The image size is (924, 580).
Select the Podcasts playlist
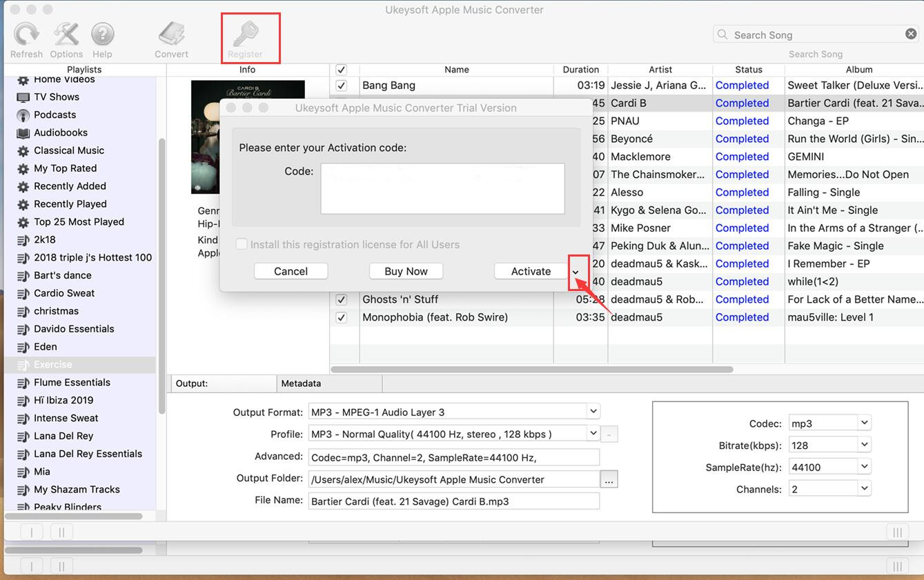[55, 114]
